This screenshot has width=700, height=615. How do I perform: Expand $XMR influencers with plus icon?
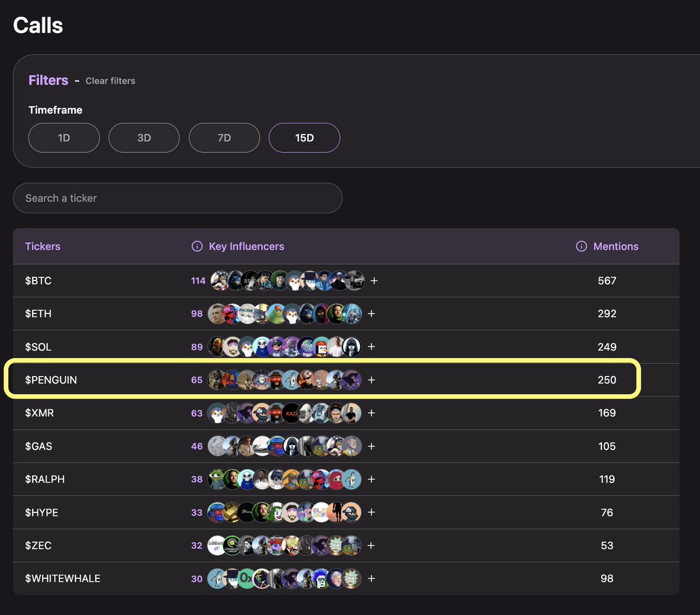(371, 413)
